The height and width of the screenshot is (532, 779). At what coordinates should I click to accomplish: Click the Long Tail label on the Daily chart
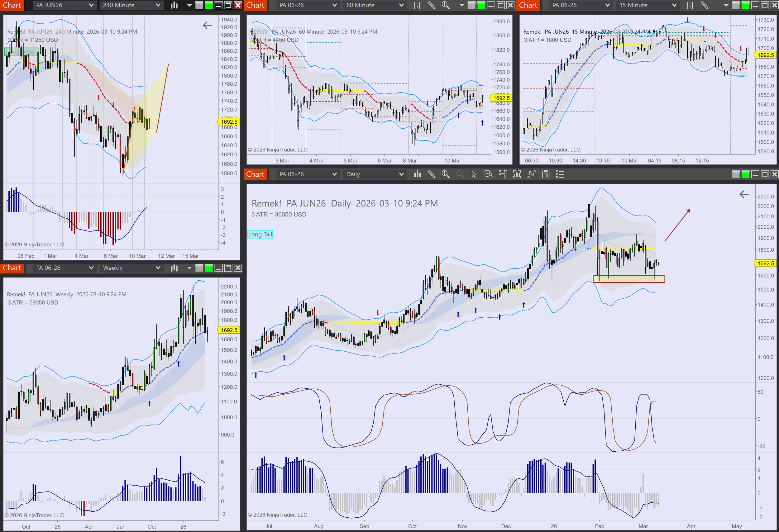260,234
